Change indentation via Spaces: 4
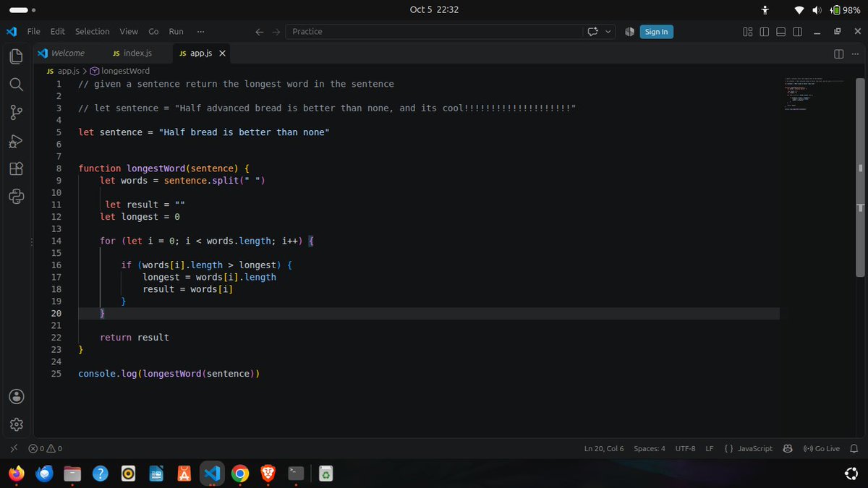868x488 pixels. [x=650, y=448]
